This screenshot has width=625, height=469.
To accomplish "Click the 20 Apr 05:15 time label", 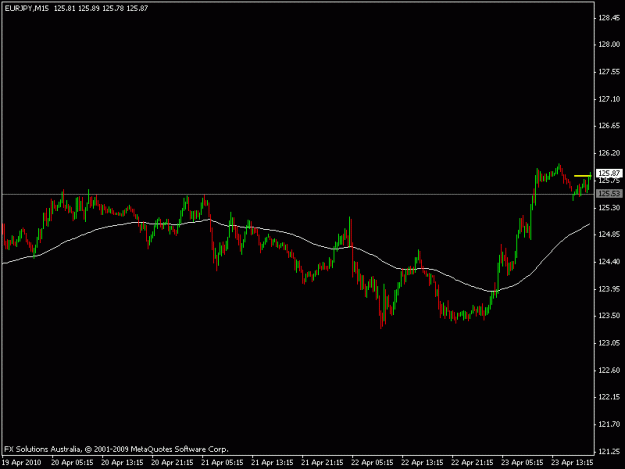I will click(72, 463).
